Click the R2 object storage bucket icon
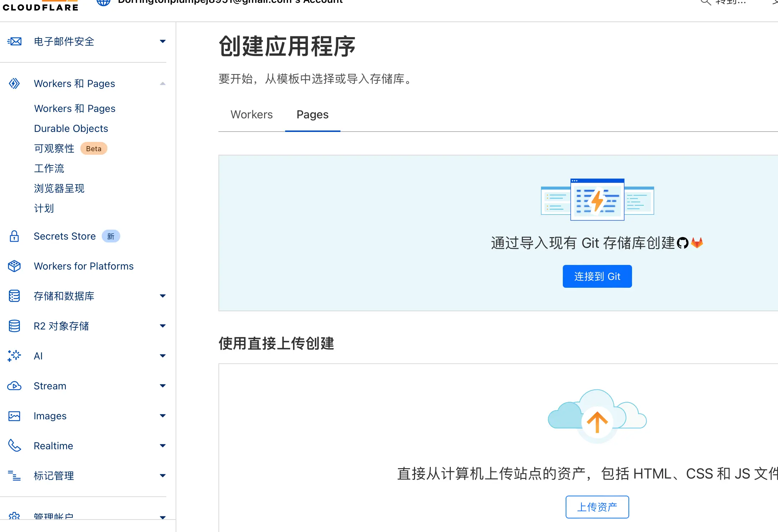 pyautogui.click(x=14, y=326)
